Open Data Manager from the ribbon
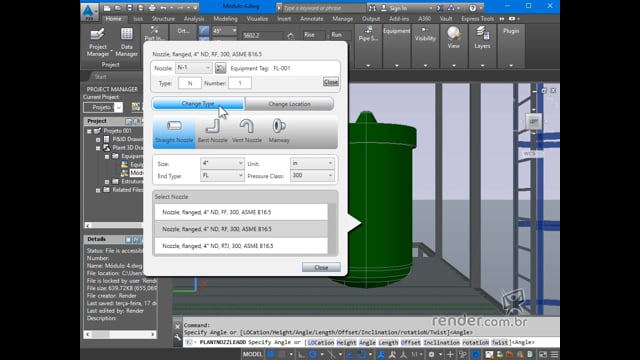 127,42
